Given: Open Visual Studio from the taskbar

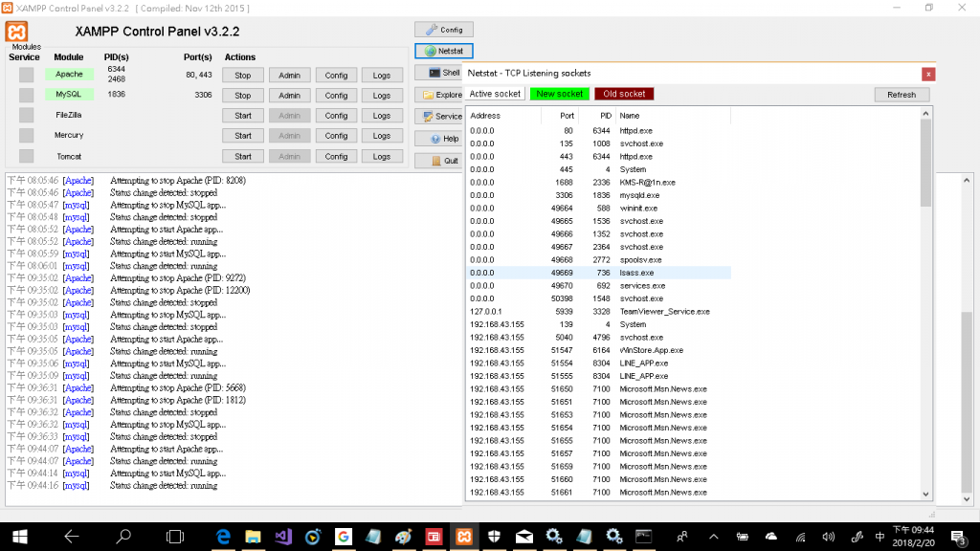Looking at the screenshot, I should click(x=283, y=537).
